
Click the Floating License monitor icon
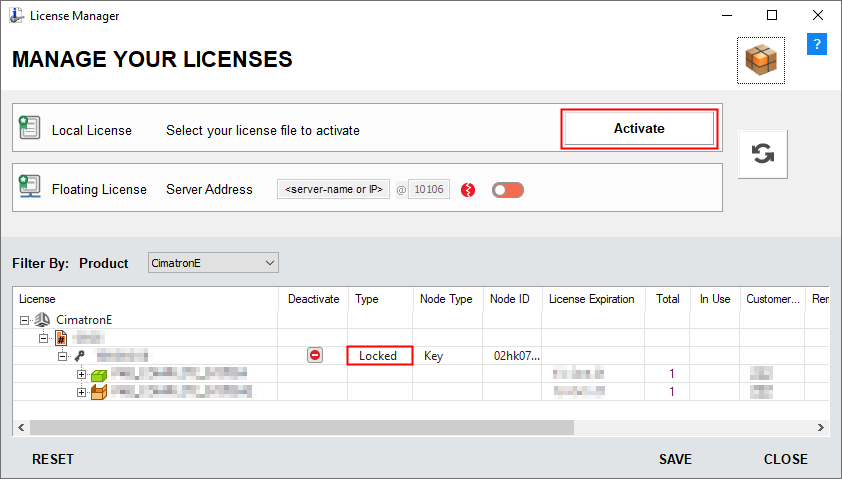coord(30,186)
